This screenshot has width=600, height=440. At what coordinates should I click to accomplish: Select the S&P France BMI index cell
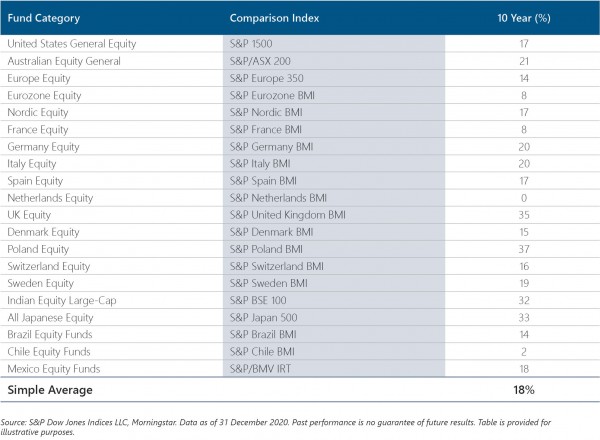pos(265,129)
